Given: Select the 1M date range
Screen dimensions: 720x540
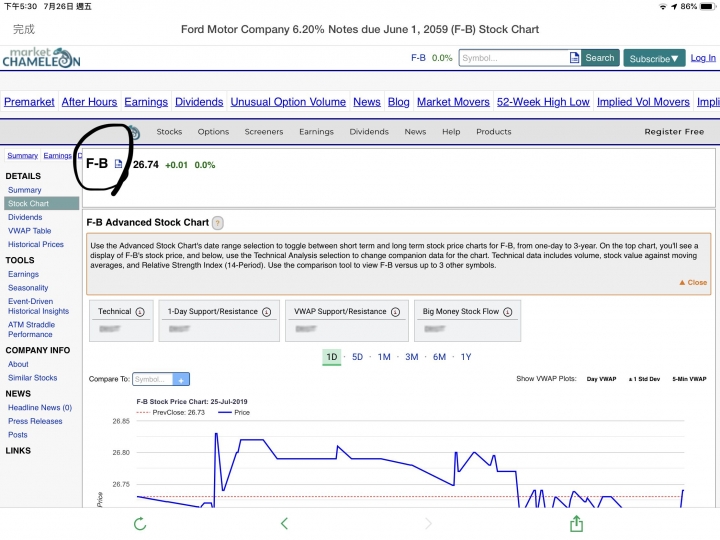Looking at the screenshot, I should point(384,357).
